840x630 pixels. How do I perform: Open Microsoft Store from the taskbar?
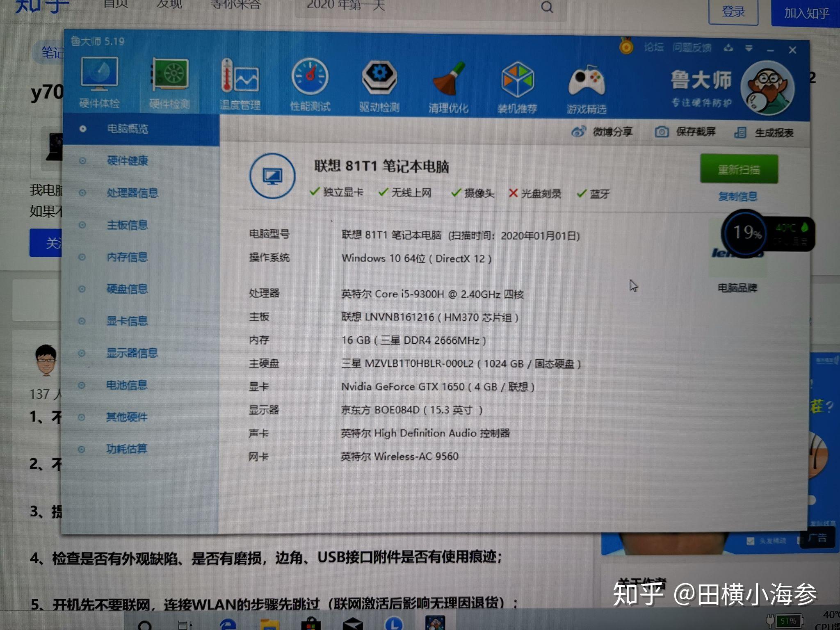311,624
